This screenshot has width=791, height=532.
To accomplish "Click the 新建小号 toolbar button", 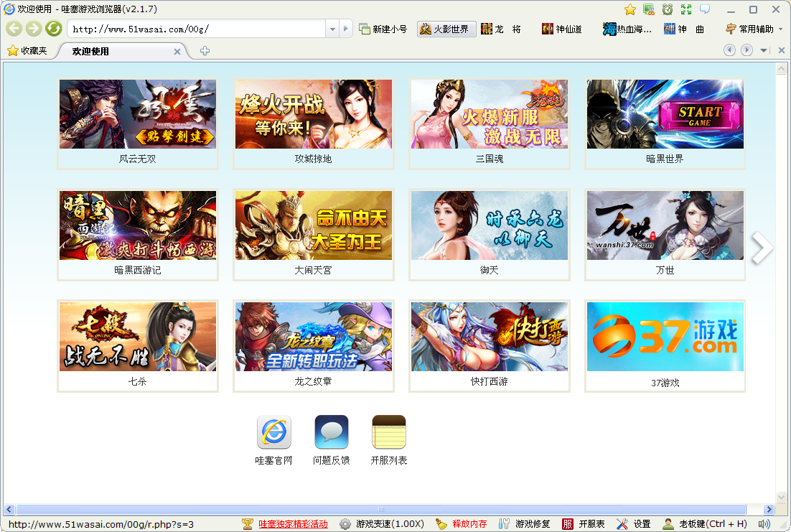I will 383,29.
